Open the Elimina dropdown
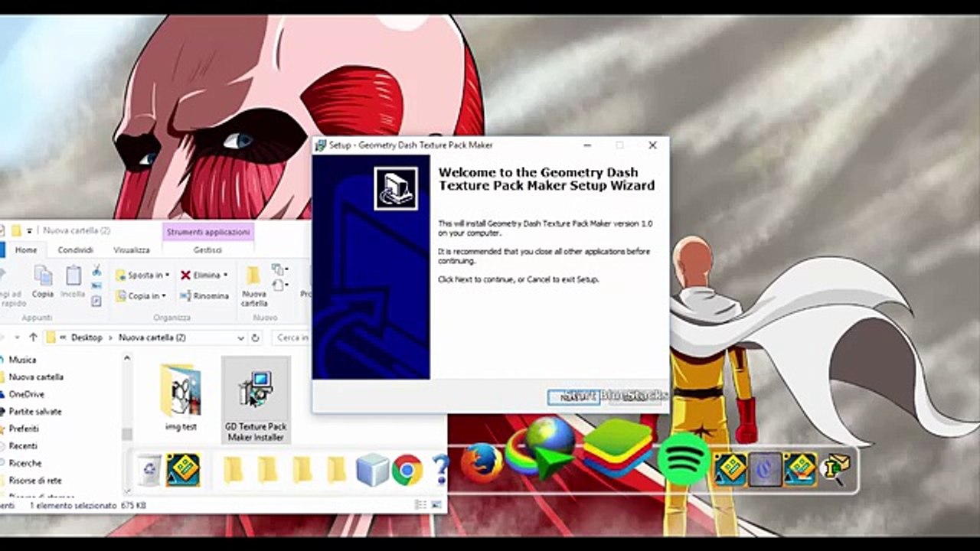 pyautogui.click(x=204, y=275)
